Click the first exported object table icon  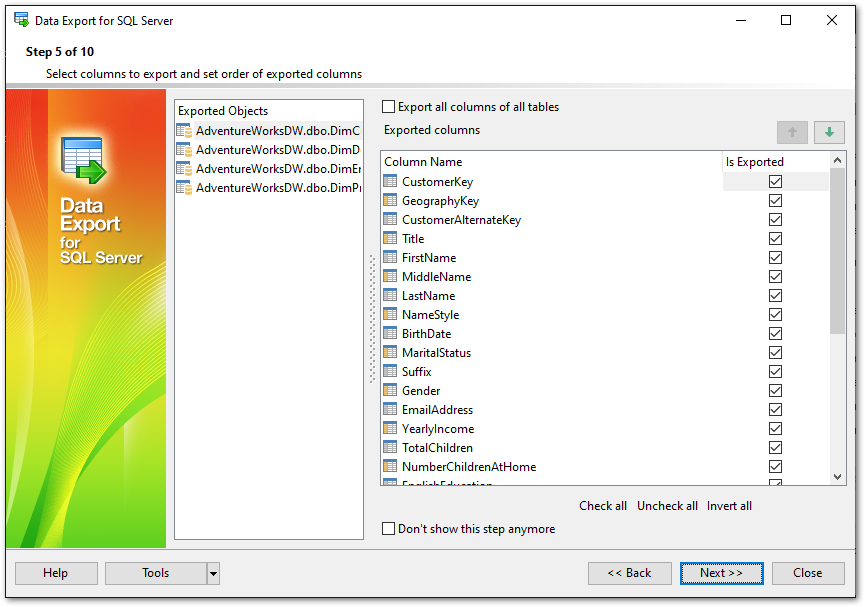184,131
